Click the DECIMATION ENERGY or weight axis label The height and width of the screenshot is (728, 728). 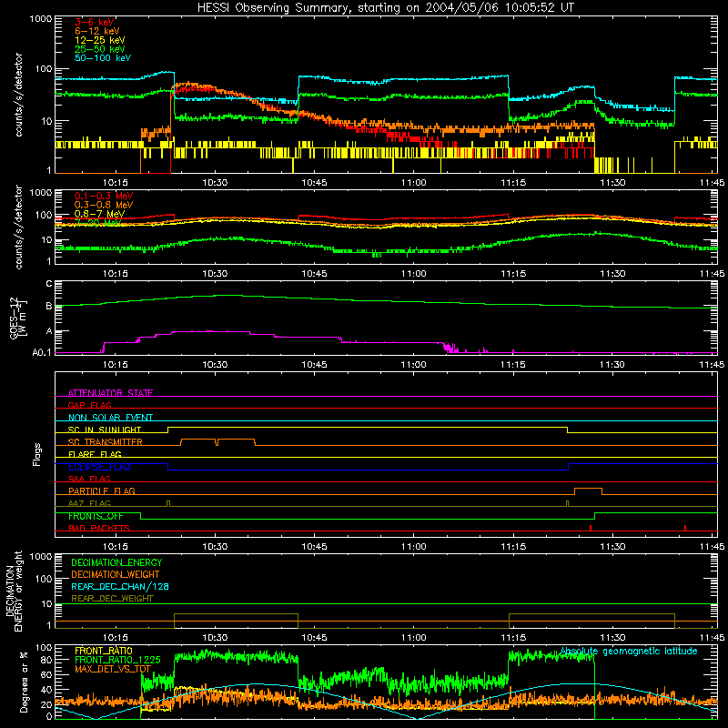pos(14,591)
